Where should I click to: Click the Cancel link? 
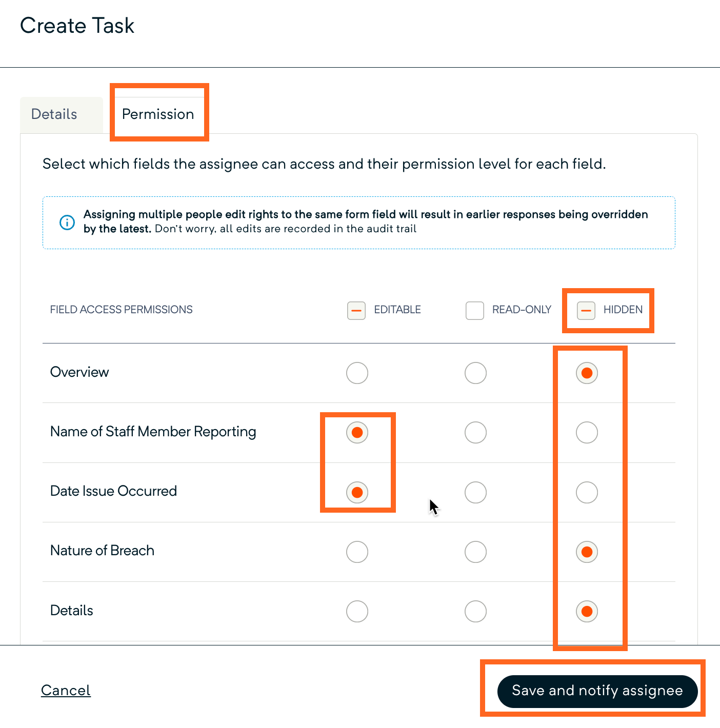pyautogui.click(x=66, y=690)
